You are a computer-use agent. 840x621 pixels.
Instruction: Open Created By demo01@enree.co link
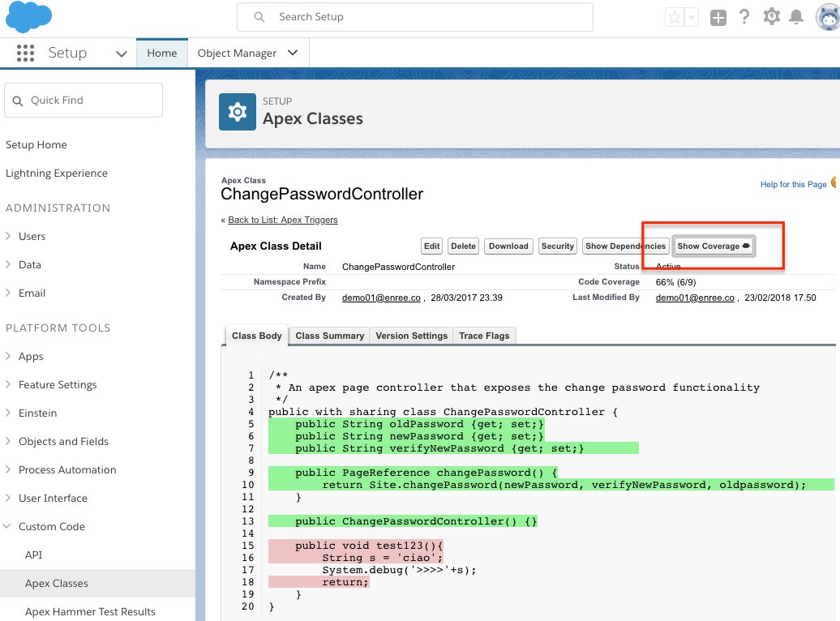click(x=381, y=298)
